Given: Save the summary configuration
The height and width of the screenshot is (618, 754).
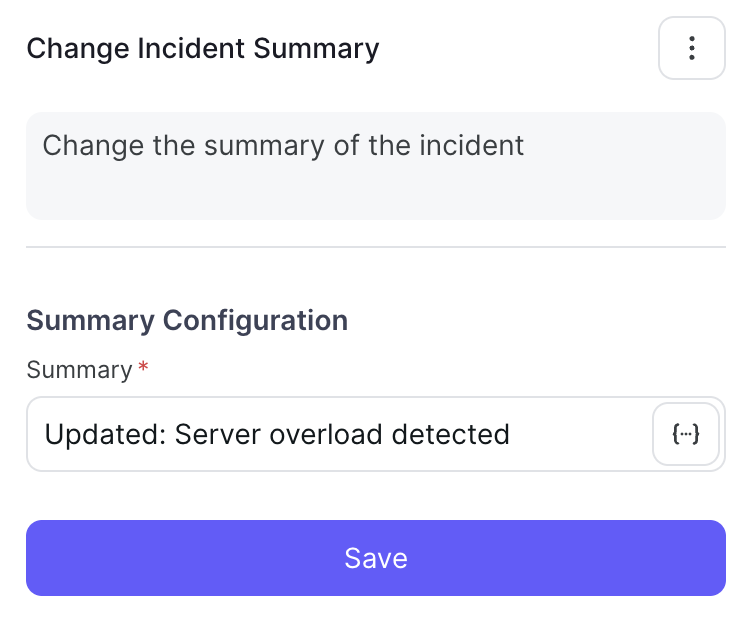Looking at the screenshot, I should pyautogui.click(x=376, y=558).
